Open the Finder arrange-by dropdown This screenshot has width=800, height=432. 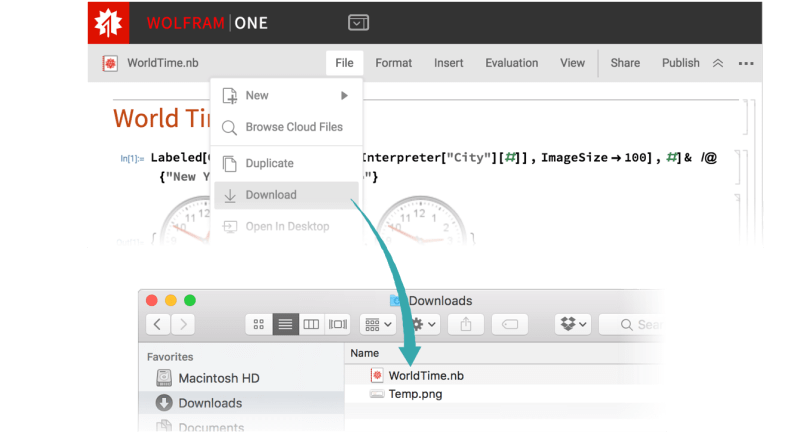coord(378,324)
